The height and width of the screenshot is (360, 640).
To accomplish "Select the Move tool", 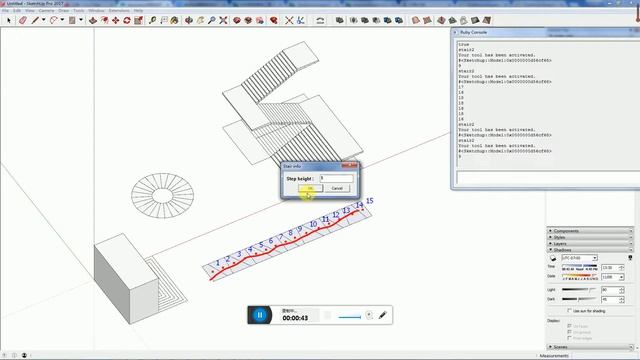I will 116,20.
